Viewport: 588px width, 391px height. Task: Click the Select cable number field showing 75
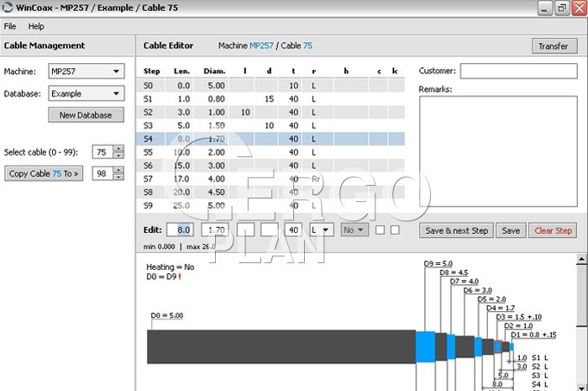tap(102, 152)
